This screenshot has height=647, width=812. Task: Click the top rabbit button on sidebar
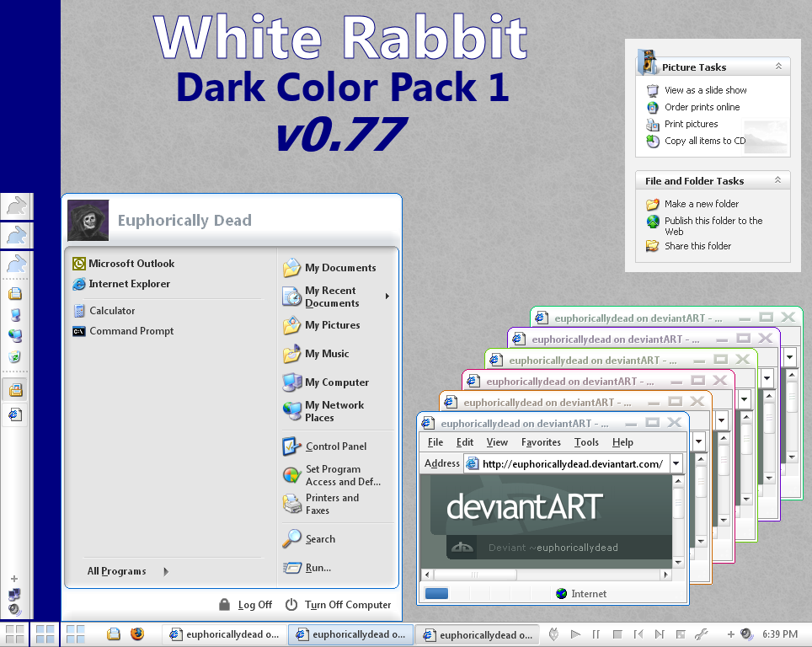pyautogui.click(x=17, y=206)
